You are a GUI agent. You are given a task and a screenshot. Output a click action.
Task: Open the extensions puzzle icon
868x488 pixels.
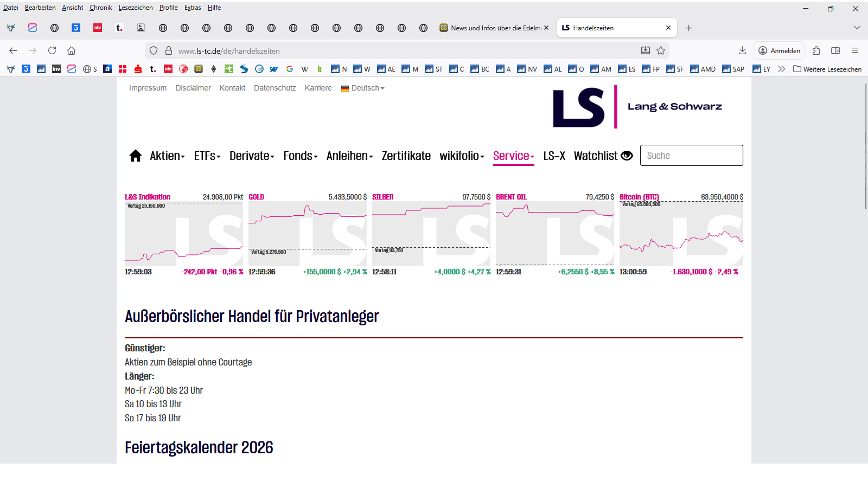point(816,50)
